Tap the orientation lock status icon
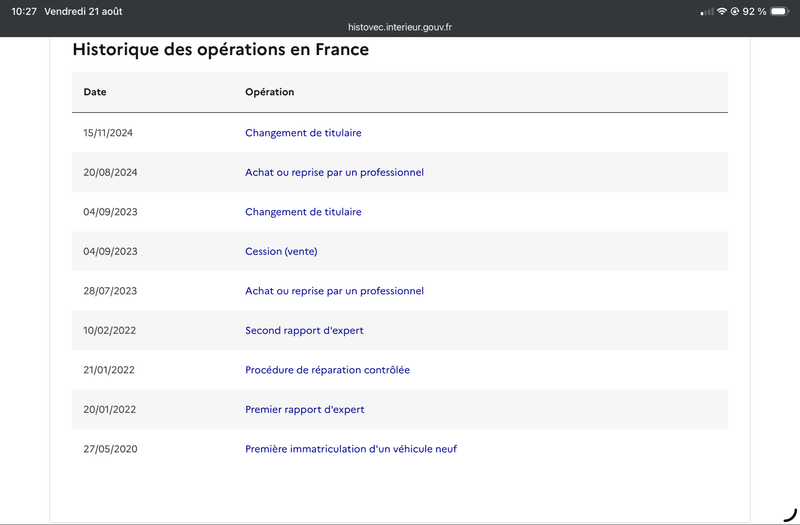Viewport: 800px width, 525px height. click(x=735, y=11)
